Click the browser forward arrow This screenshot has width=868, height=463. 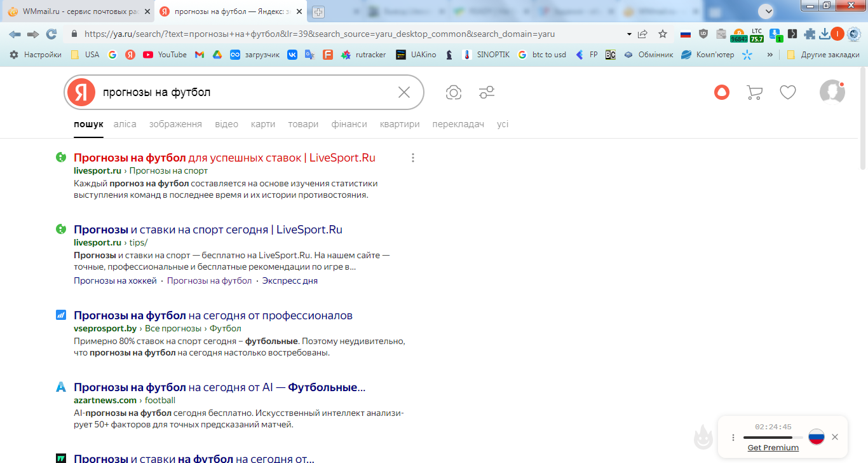(x=33, y=34)
